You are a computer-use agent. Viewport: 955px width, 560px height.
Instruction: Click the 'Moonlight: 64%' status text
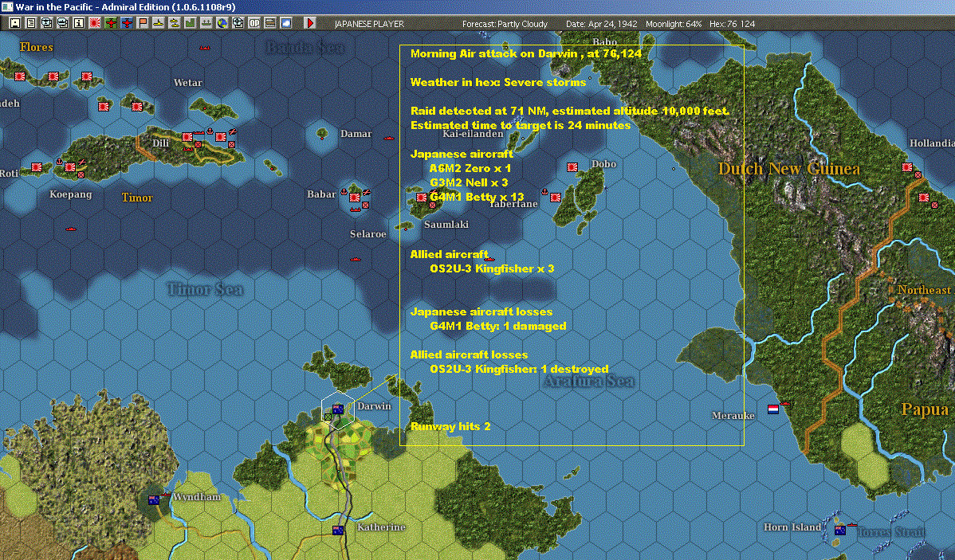coord(674,24)
